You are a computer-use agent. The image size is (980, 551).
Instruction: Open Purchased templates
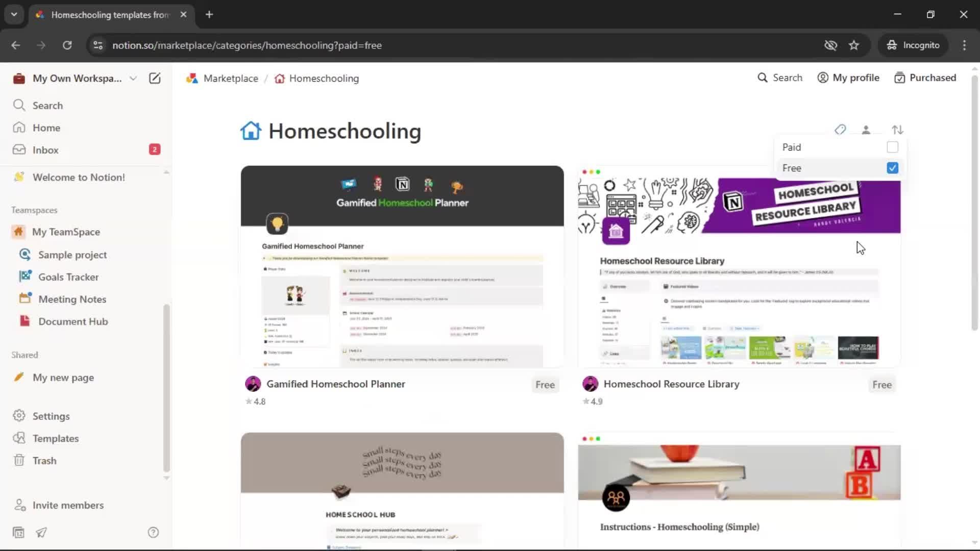pyautogui.click(x=925, y=78)
